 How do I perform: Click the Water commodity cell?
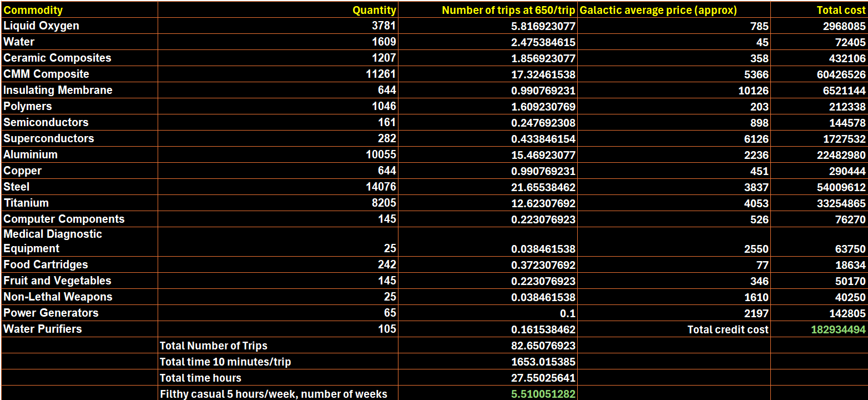[79, 42]
